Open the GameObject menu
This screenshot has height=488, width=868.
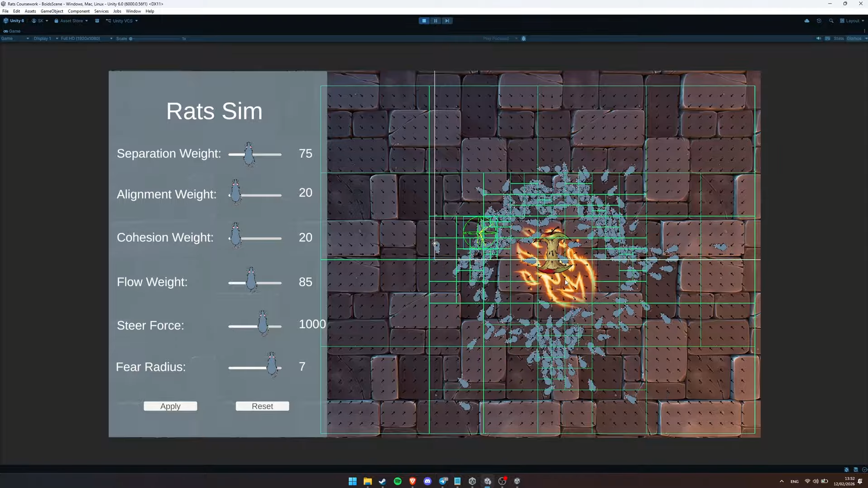point(52,11)
